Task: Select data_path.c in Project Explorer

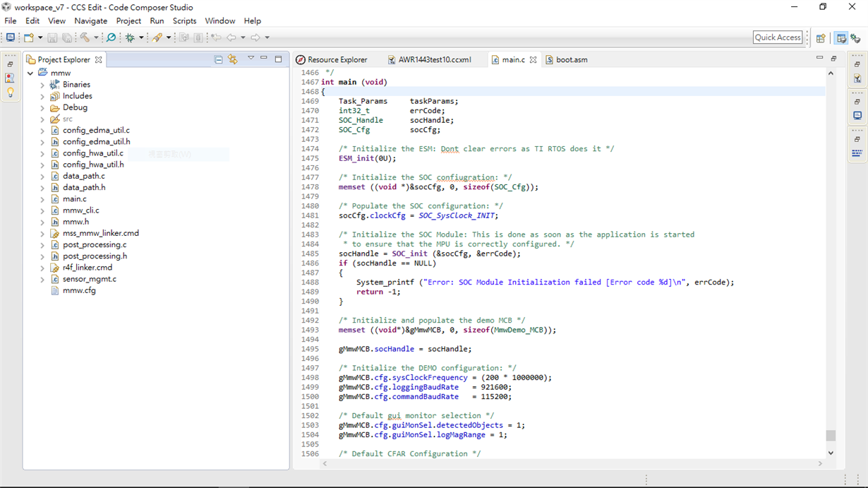Action: [83, 176]
